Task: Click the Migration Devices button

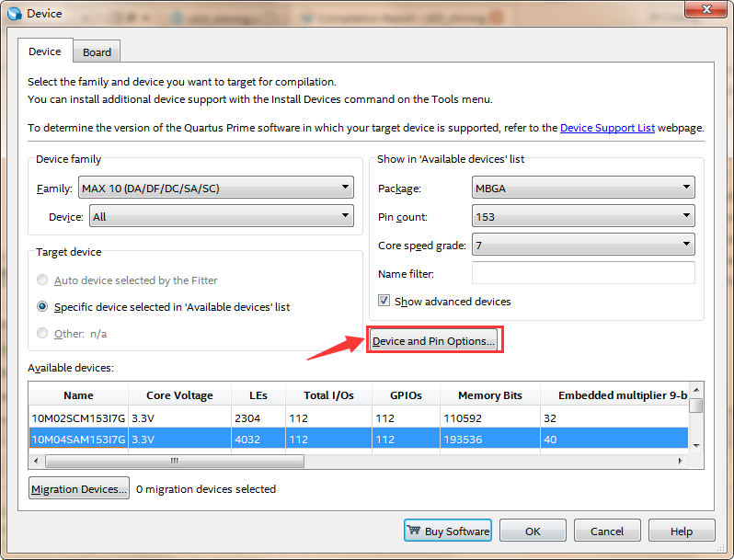Action: pyautogui.click(x=79, y=488)
